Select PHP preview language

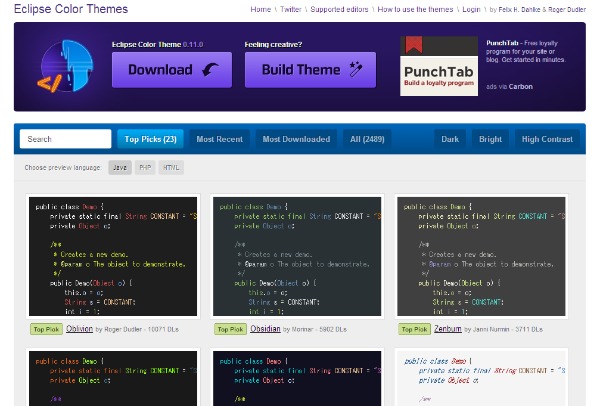(145, 167)
